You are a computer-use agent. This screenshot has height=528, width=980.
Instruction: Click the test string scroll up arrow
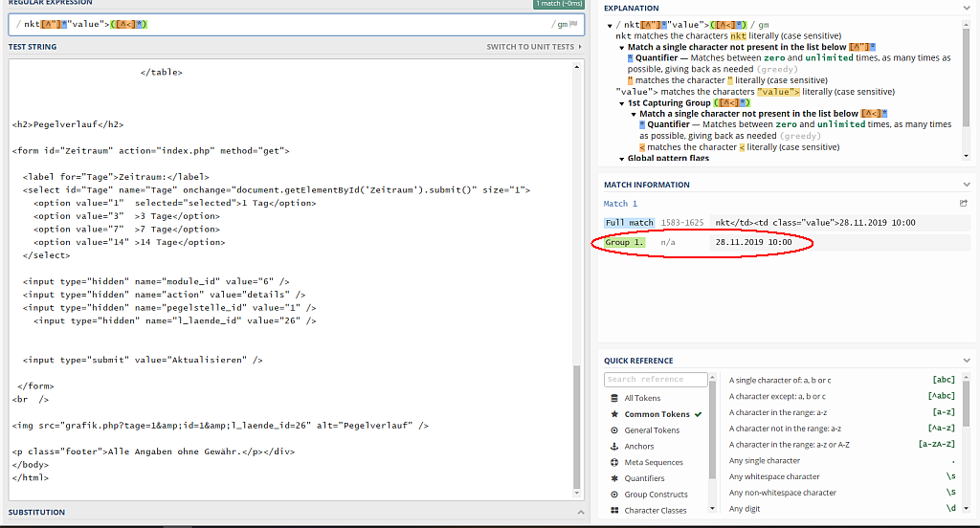(576, 66)
